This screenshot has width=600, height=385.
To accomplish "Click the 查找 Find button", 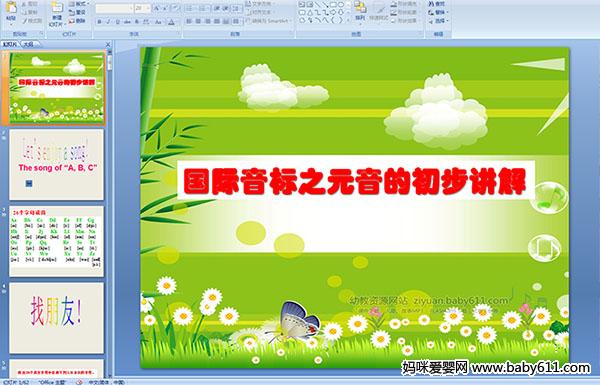I will (437, 4).
